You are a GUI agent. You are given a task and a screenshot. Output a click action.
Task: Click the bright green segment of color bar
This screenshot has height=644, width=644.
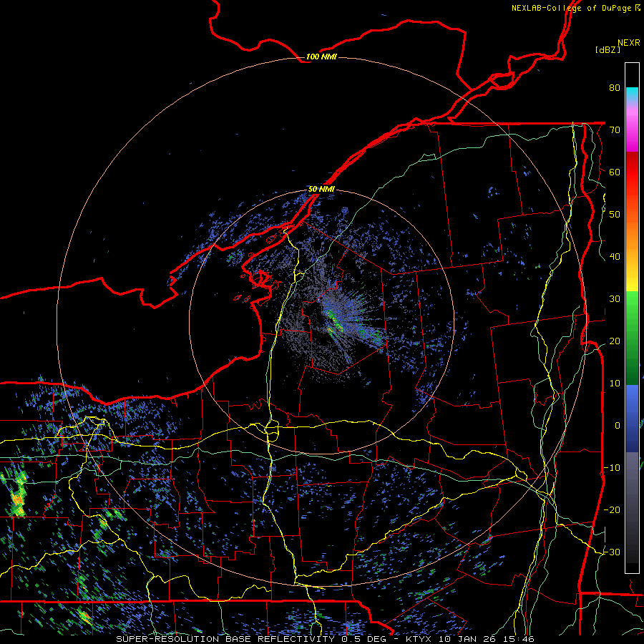tap(632, 304)
